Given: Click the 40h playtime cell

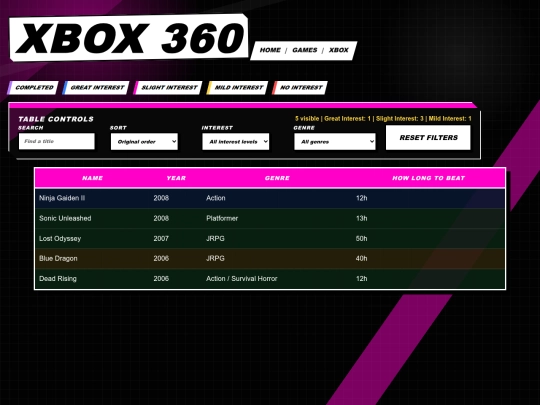Looking at the screenshot, I should coord(361,258).
